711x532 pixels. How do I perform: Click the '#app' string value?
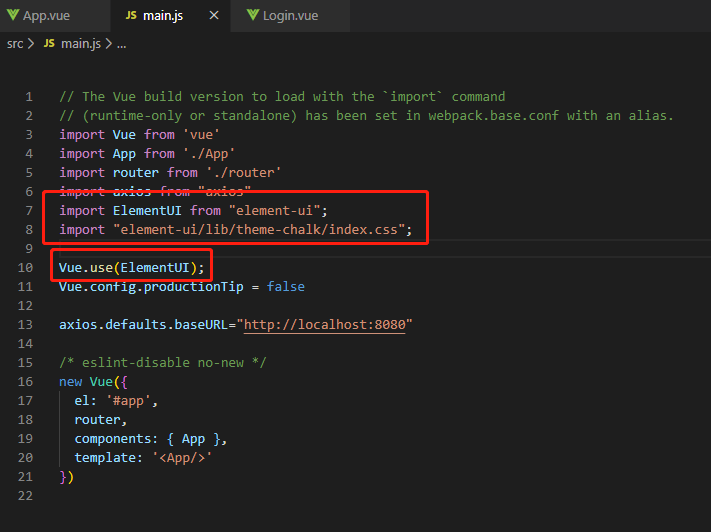click(x=128, y=400)
